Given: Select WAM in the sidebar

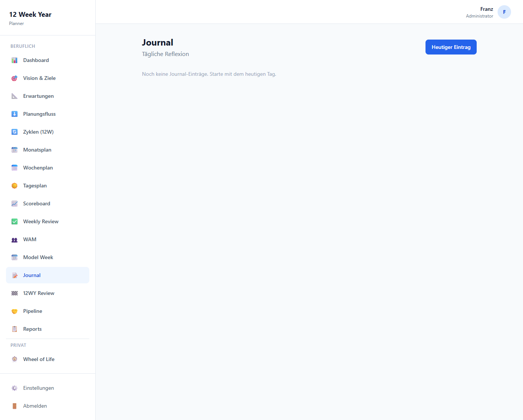Looking at the screenshot, I should (30, 240).
